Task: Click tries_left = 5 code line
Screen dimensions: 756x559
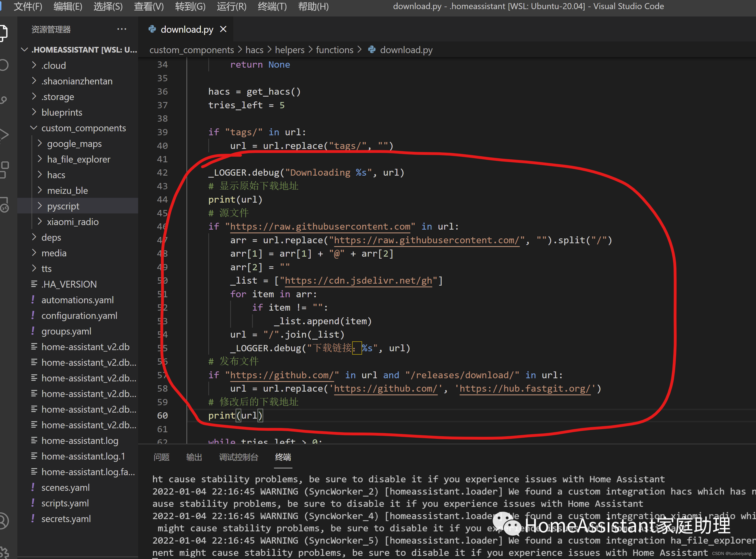Action: click(x=246, y=105)
